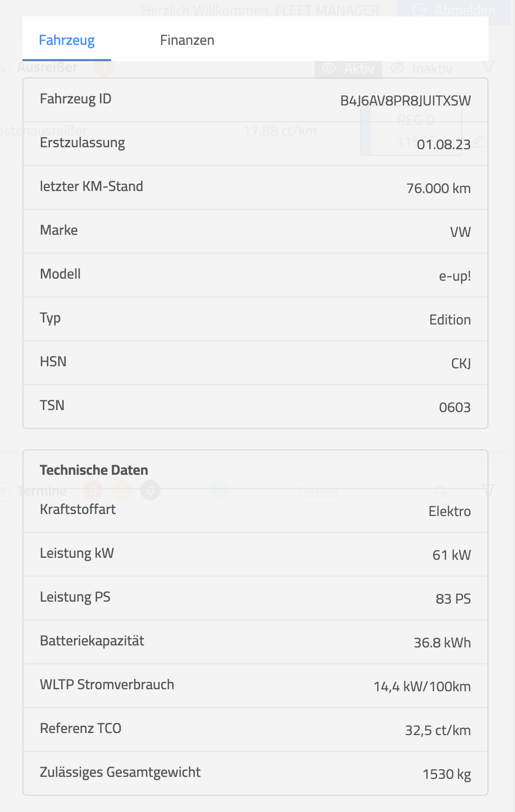Viewport: 515px width, 812px height.
Task: Click the yellow count badge beside Termine
Action: click(x=122, y=491)
